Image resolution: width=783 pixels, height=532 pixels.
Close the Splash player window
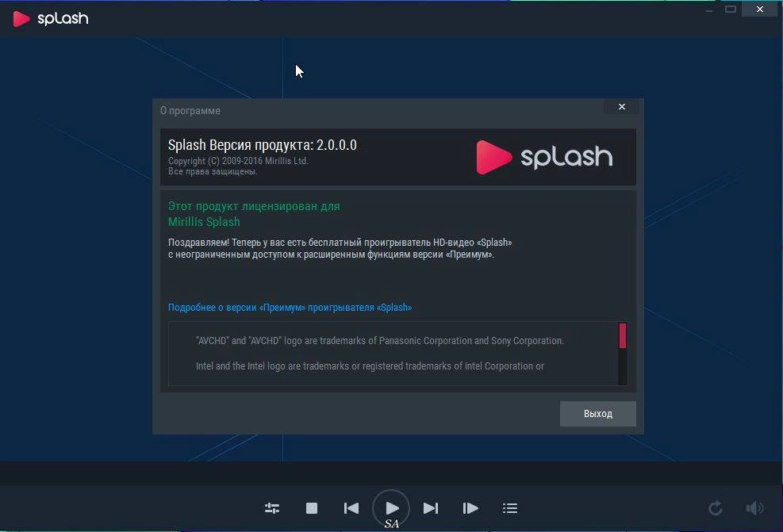759,9
